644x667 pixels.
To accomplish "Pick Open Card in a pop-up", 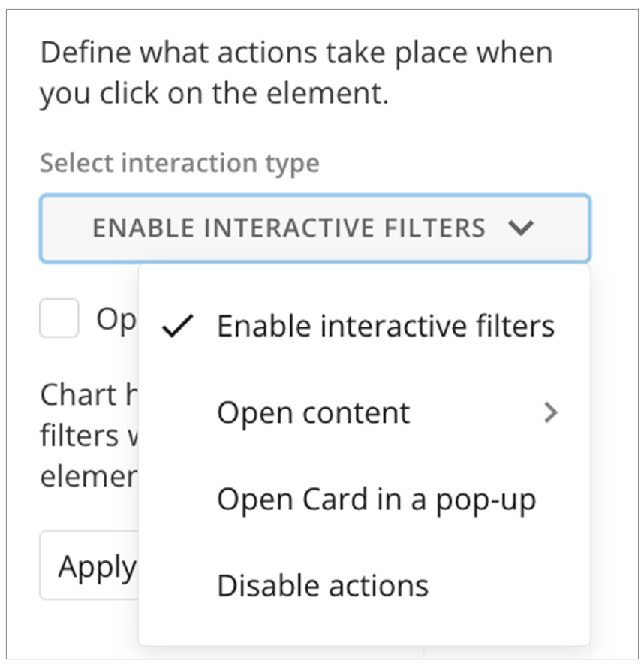I will [376, 499].
